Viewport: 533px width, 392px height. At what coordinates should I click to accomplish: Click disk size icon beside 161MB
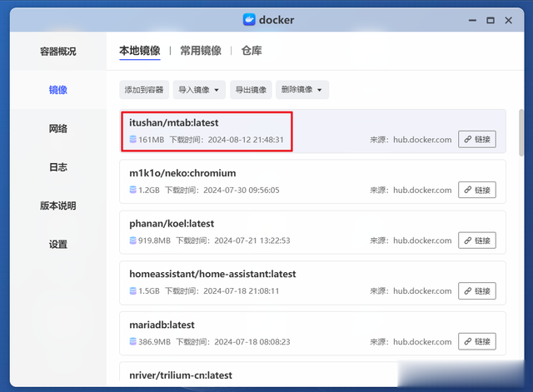click(x=133, y=139)
